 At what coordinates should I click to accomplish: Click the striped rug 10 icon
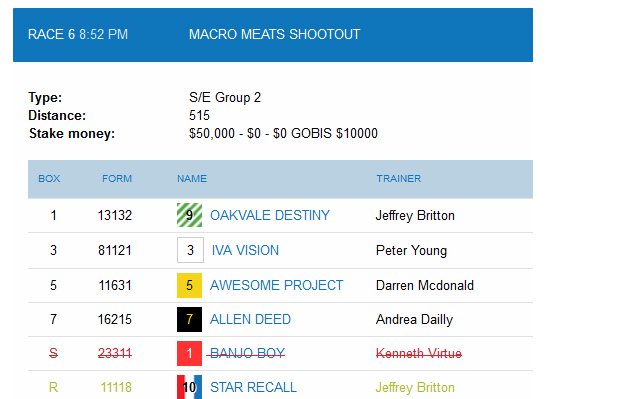tap(189, 387)
